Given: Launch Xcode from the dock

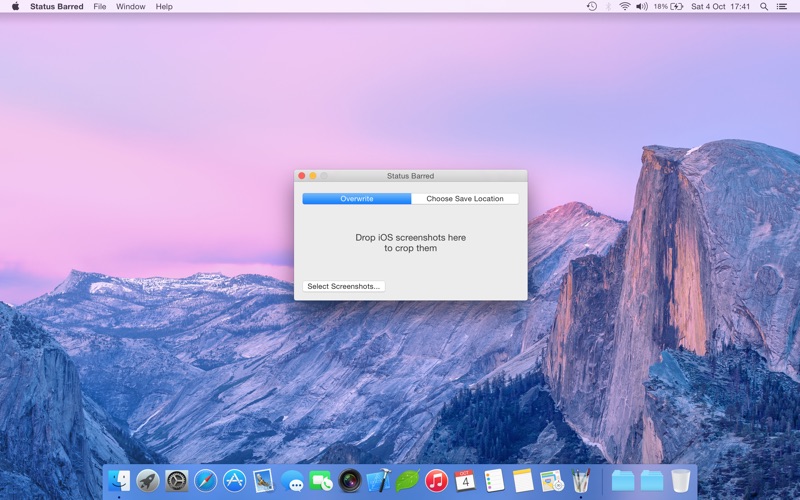Looking at the screenshot, I should [379, 481].
